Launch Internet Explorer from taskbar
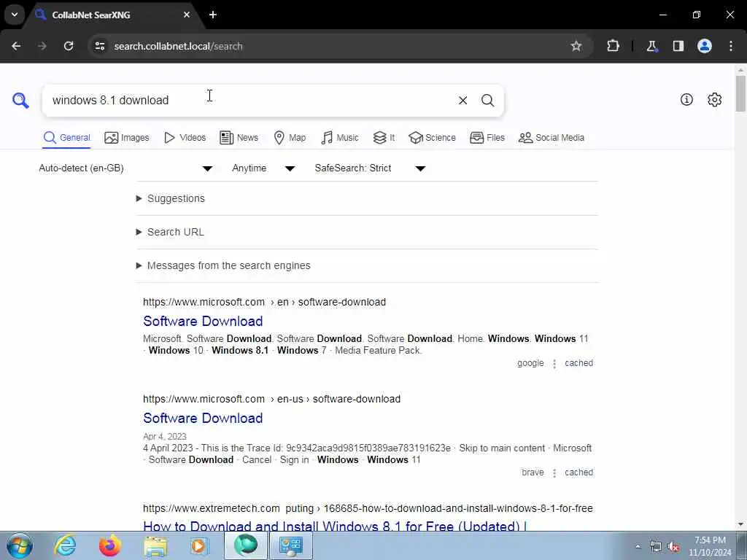Image resolution: width=747 pixels, height=560 pixels. (x=65, y=545)
